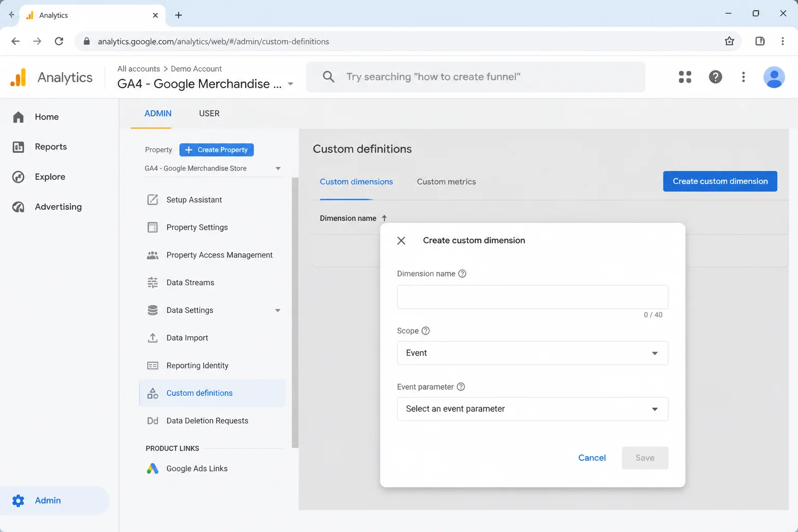The image size is (798, 532).
Task: Click the Create Property button
Action: point(217,150)
